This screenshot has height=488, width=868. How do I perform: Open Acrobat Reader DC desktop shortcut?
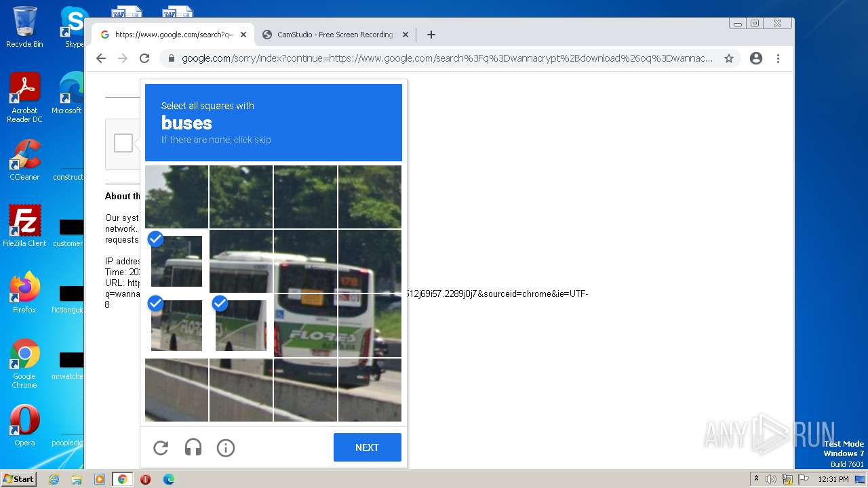coord(24,98)
